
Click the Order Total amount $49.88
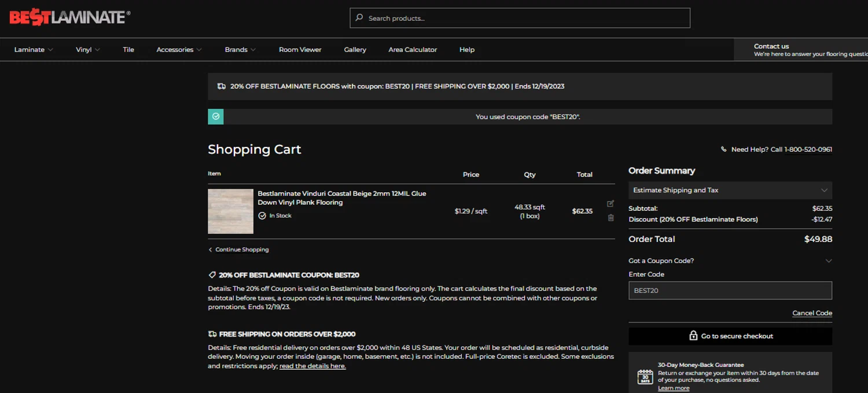tap(818, 239)
